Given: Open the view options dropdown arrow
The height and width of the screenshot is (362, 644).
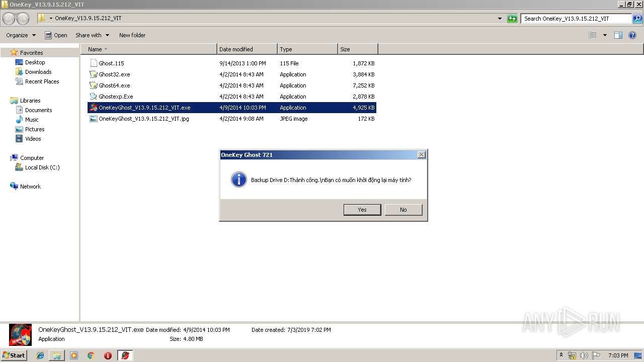Looking at the screenshot, I should (x=605, y=35).
